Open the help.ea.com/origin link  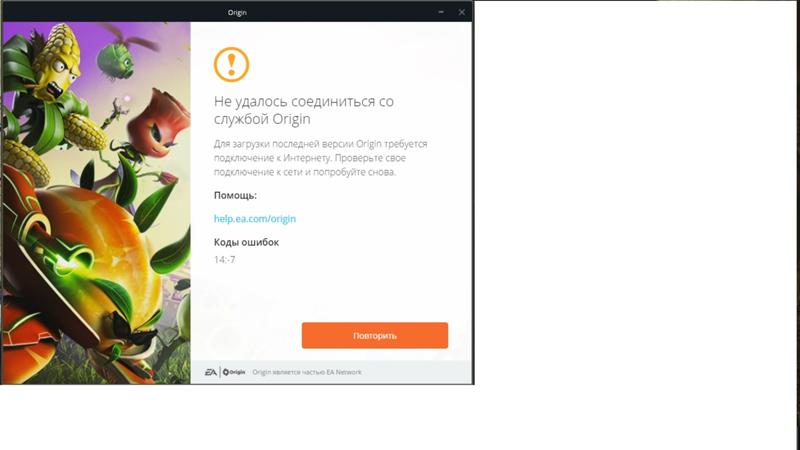coord(255,219)
